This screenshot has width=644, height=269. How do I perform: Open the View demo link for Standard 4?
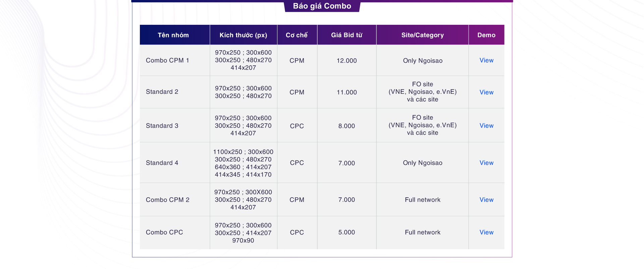pos(486,163)
